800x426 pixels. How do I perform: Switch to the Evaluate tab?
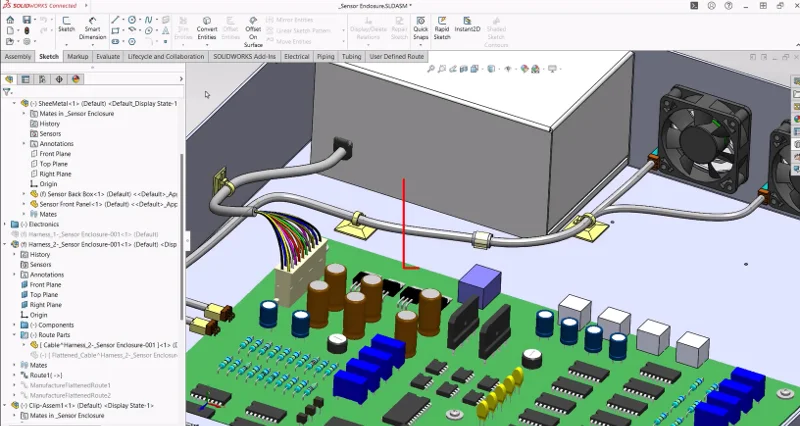pyautogui.click(x=108, y=57)
